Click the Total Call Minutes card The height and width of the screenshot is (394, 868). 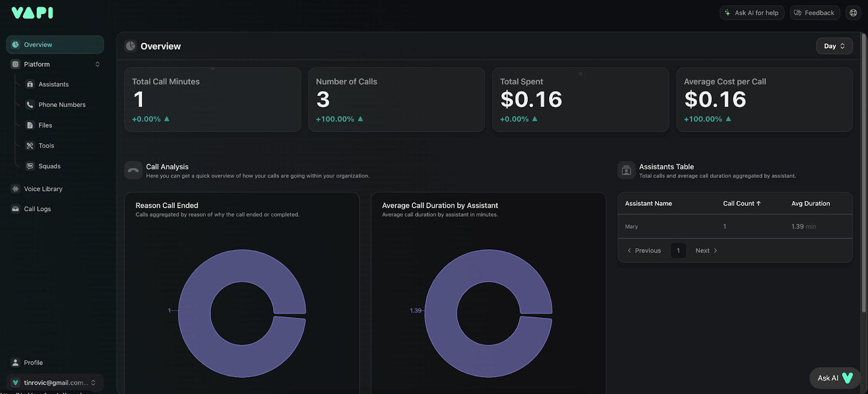click(213, 100)
